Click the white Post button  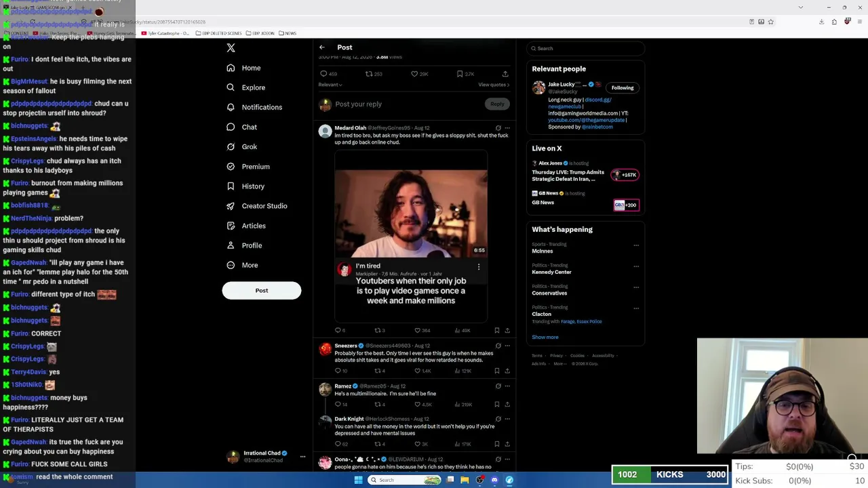(262, 290)
